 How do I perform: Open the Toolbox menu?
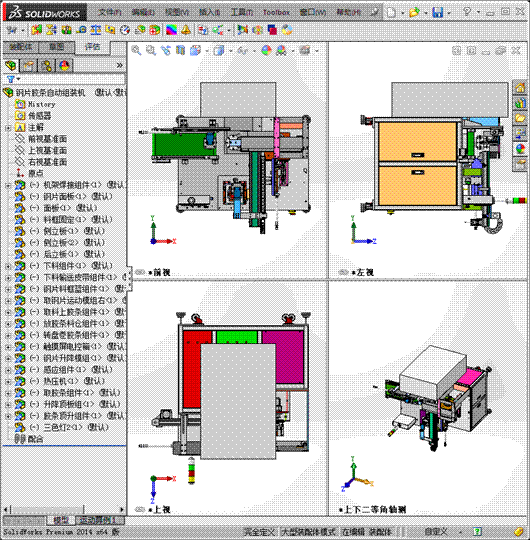click(276, 12)
